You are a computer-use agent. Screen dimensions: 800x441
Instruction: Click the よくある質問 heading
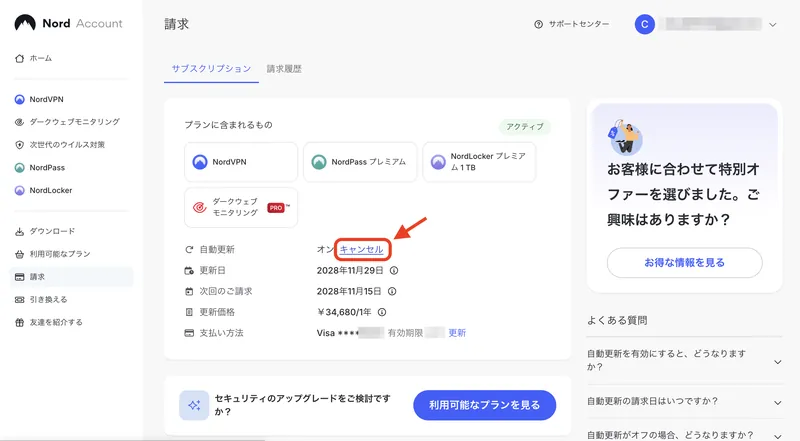pos(617,321)
